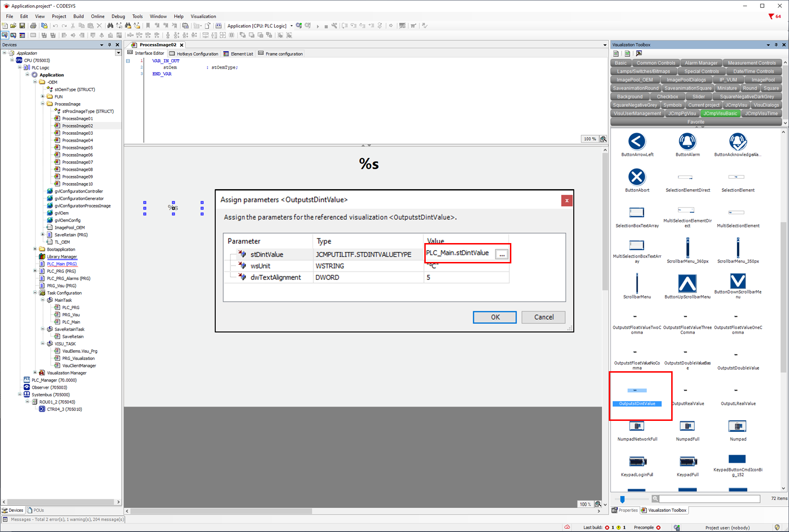Click the dwTextAlignment value cell
Image resolution: width=789 pixels, height=532 pixels.
(466, 278)
